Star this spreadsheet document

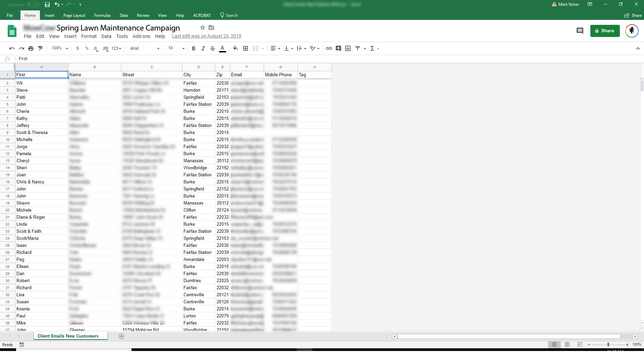(202, 28)
